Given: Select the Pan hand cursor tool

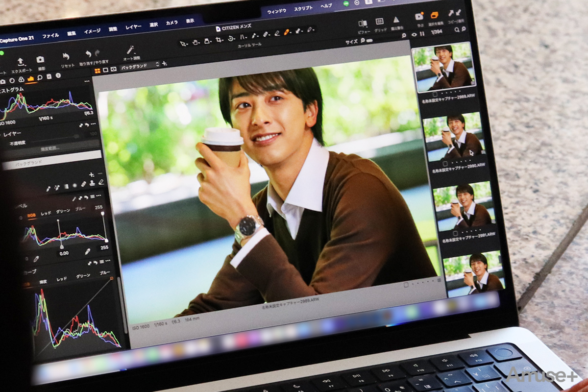Looking at the screenshot, I should pyautogui.click(x=195, y=42).
